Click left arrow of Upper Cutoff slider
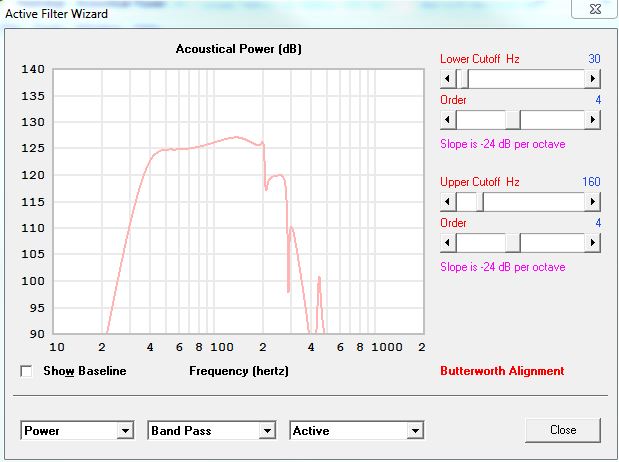Screen dimensions: 619x462 click(x=448, y=201)
